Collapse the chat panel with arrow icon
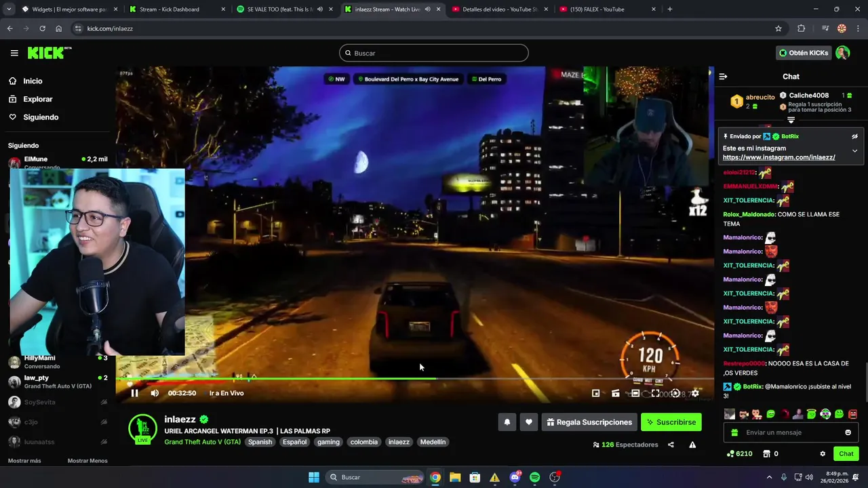Screen dimensions: 868x488 point(723,77)
